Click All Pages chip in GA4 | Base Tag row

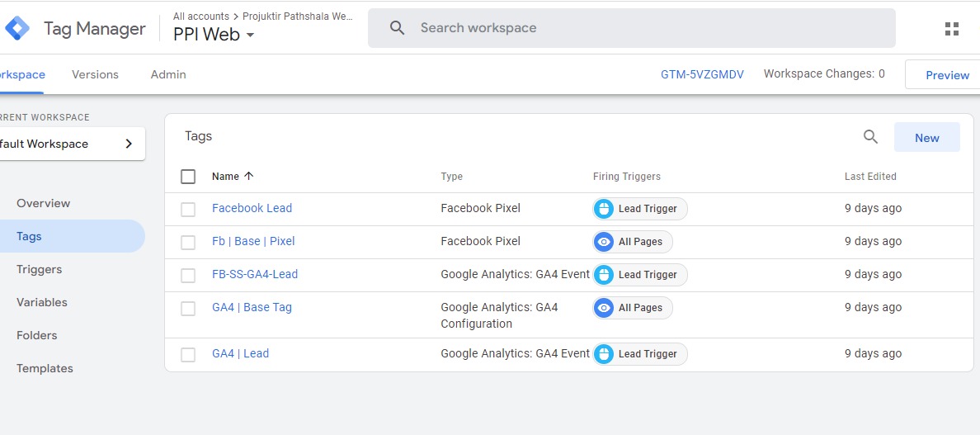(x=633, y=308)
